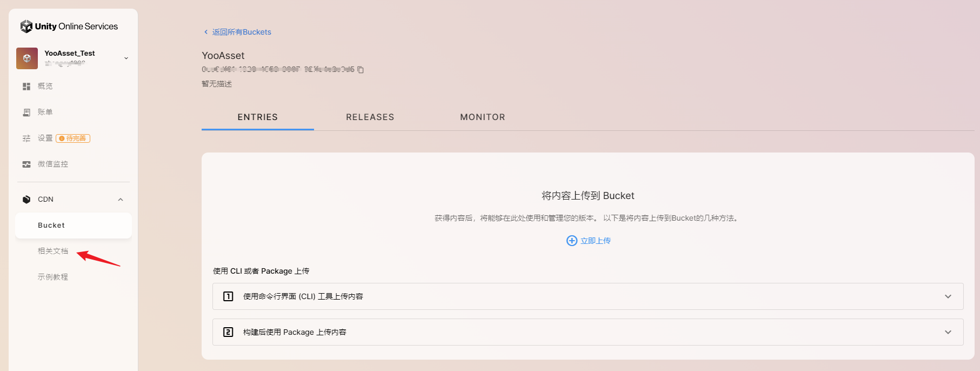Expand the YooAsset_Test project switcher chevron
The image size is (980, 371).
click(x=126, y=58)
